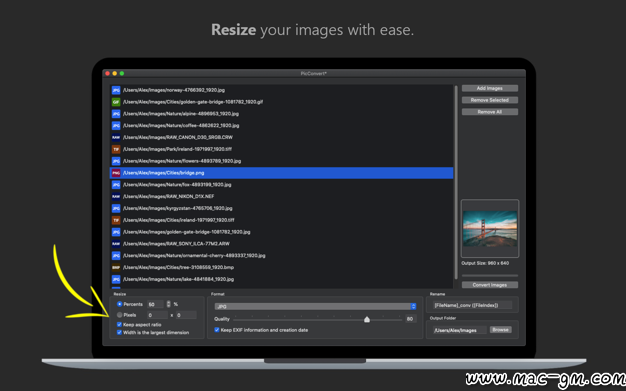This screenshot has height=391, width=626.
Task: Click the percent input field showing 50
Action: tap(155, 304)
